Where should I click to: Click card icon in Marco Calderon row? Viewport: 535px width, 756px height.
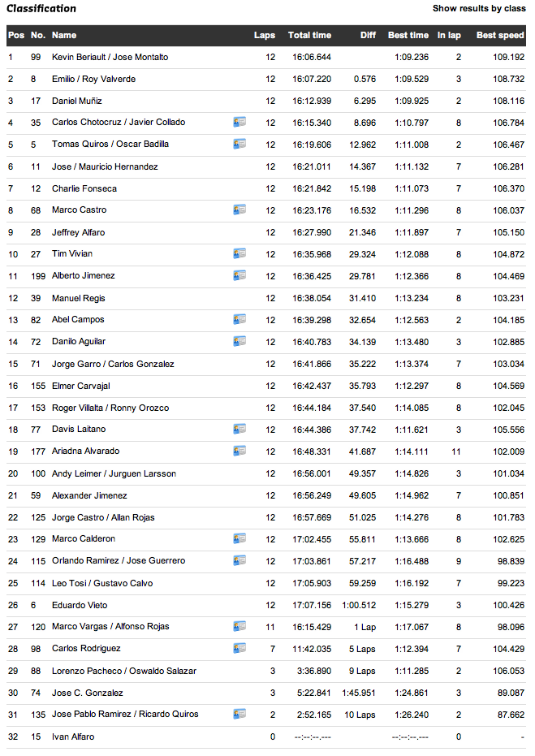[x=239, y=538]
